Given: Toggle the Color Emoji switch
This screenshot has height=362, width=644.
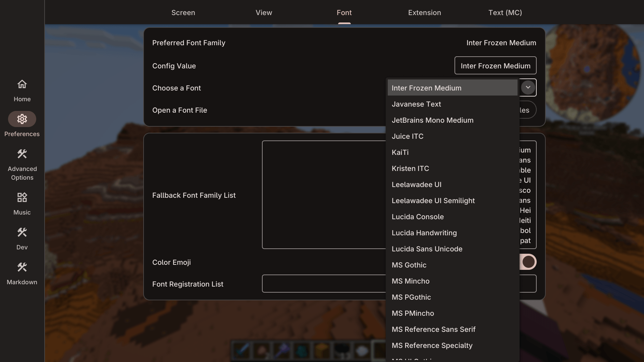Looking at the screenshot, I should pyautogui.click(x=528, y=262).
